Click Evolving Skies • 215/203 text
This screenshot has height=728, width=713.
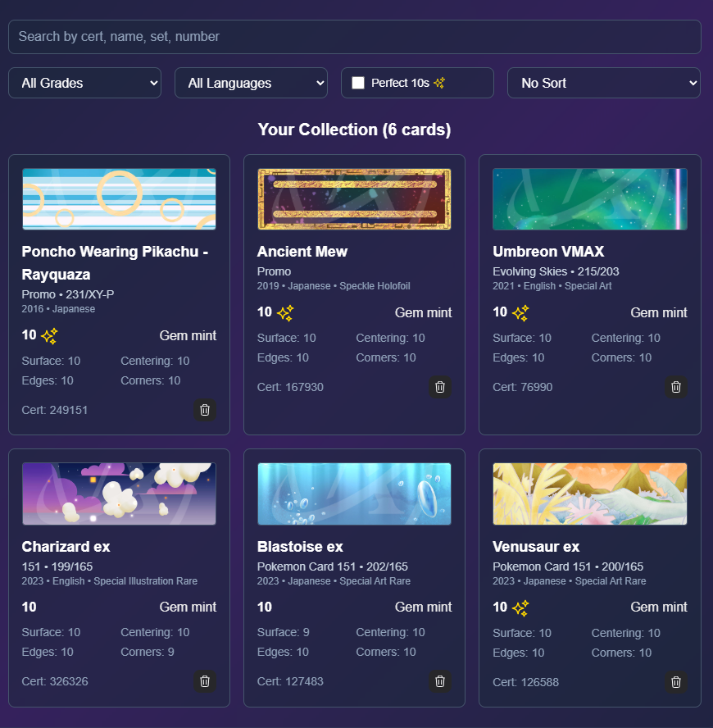pos(556,271)
